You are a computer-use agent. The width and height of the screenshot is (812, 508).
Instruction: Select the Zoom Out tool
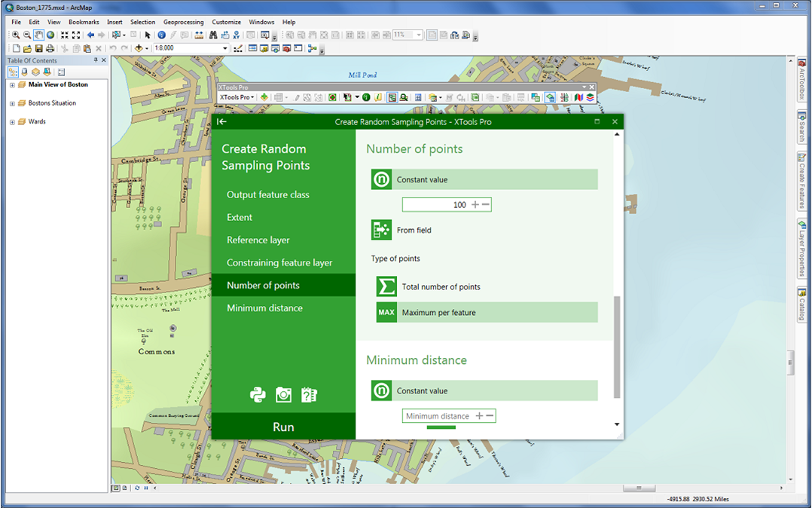[27, 35]
